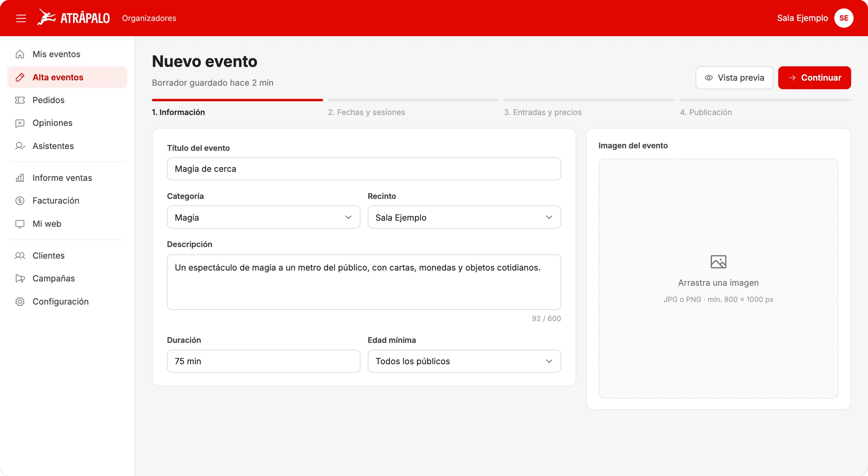Go to step 1. Información
The height and width of the screenshot is (476, 868).
(x=178, y=112)
